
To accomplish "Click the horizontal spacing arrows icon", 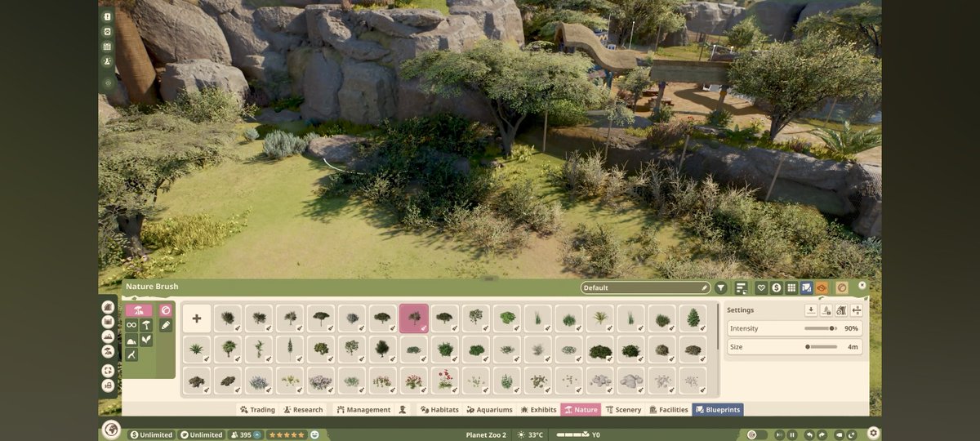I will 857,310.
